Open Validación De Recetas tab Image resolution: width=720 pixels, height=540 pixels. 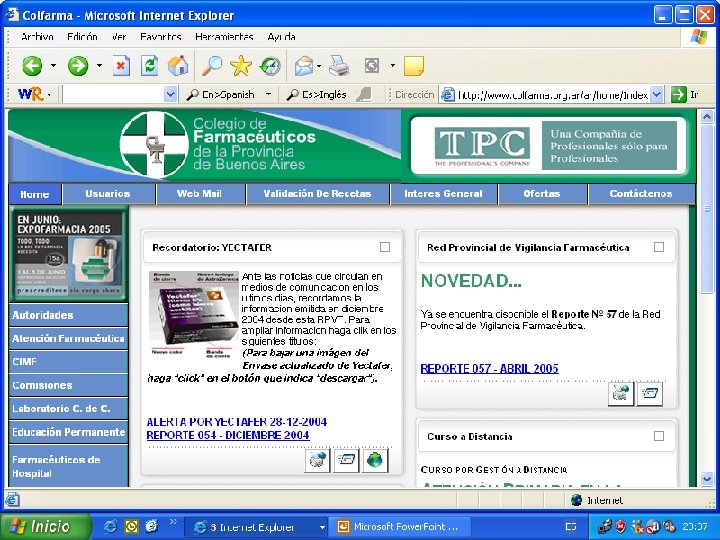pyautogui.click(x=317, y=194)
